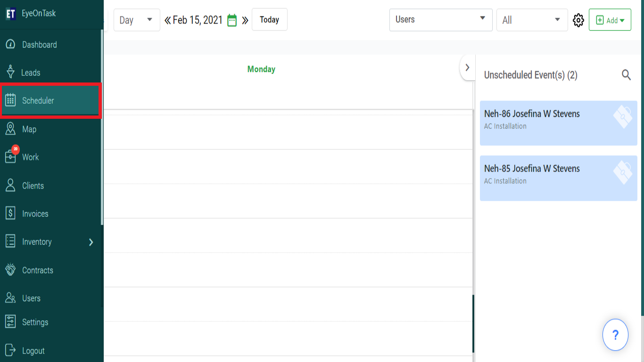The height and width of the screenshot is (362, 644).
Task: Search unscheduled events magnifier icon
Action: [626, 74]
